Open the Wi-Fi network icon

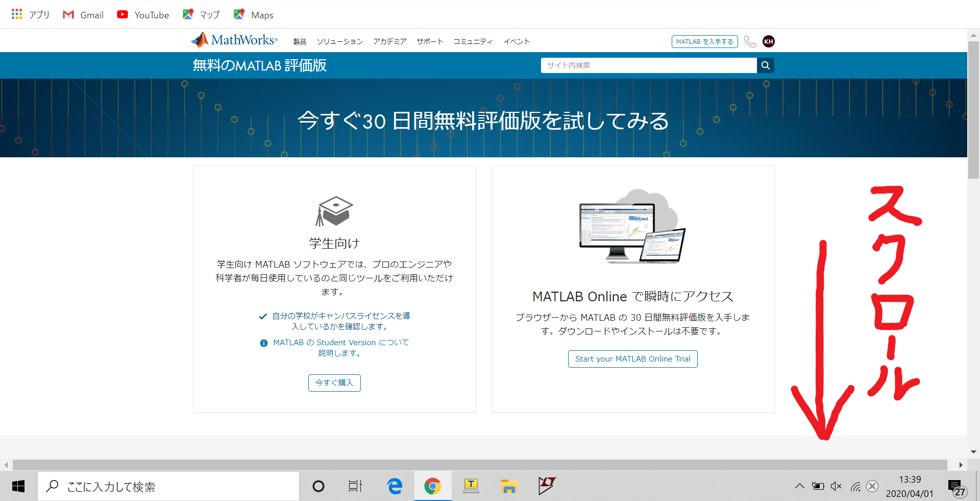click(855, 487)
